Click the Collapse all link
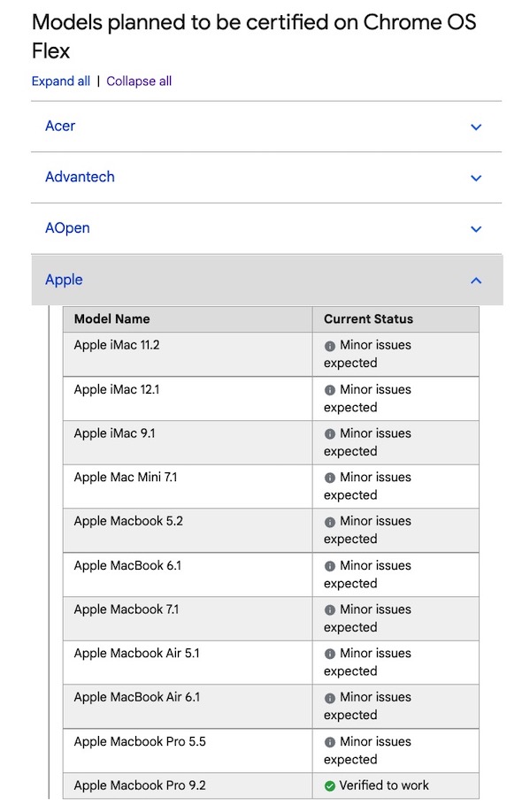 point(138,80)
